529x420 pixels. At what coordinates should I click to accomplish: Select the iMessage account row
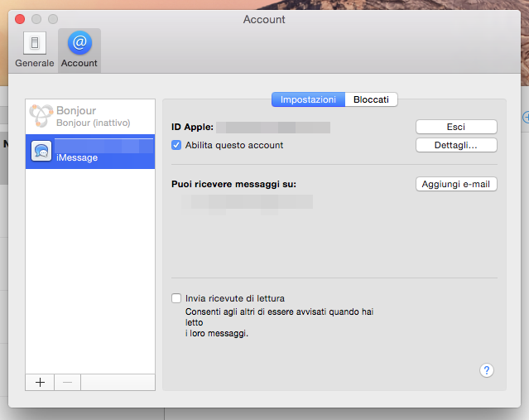(90, 152)
